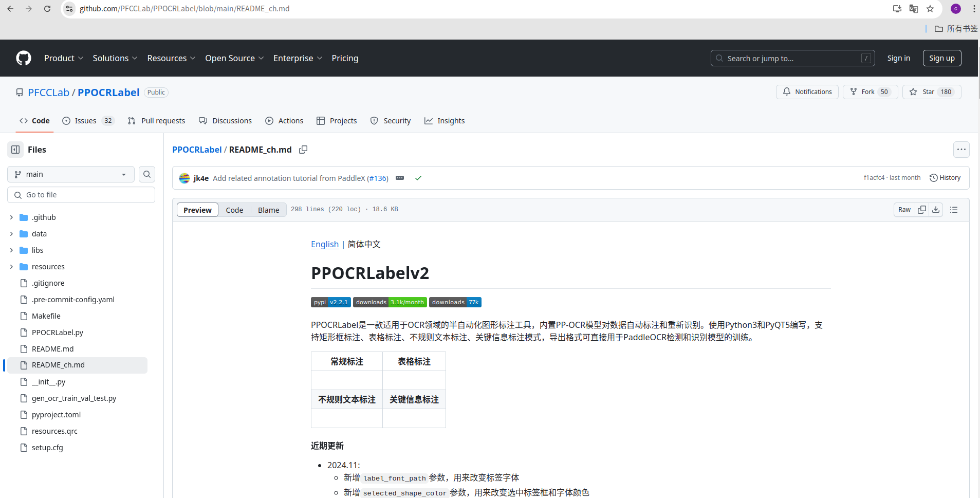Copy the raw file contents
The image size is (980, 498).
(x=921, y=209)
